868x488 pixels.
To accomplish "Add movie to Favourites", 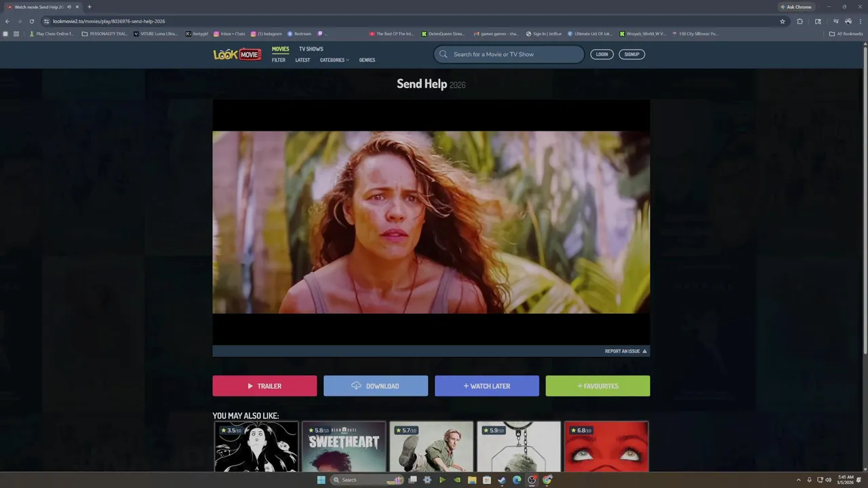I will [597, 386].
